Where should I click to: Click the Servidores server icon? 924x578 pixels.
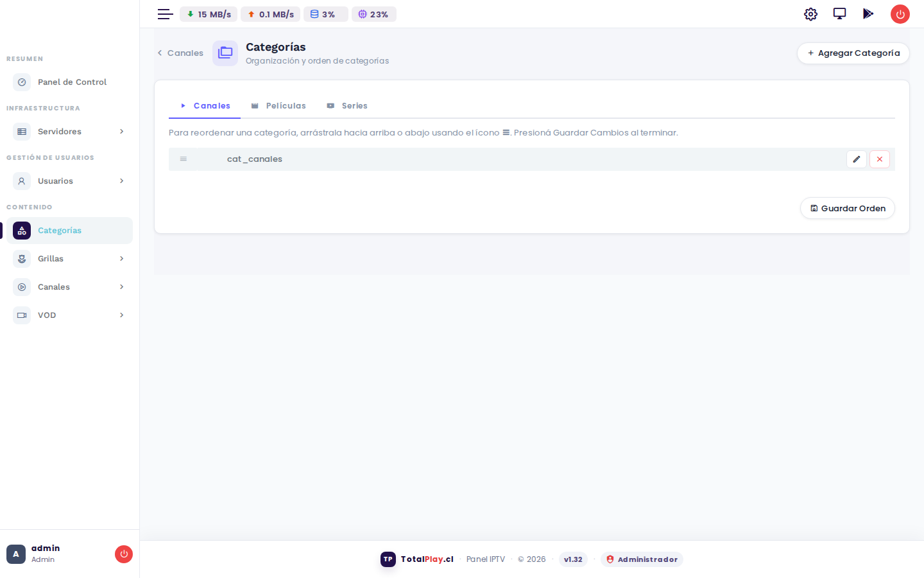22,132
